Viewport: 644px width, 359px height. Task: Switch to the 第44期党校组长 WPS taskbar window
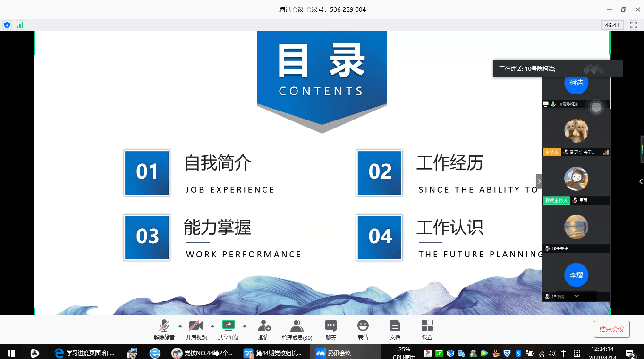point(273,353)
